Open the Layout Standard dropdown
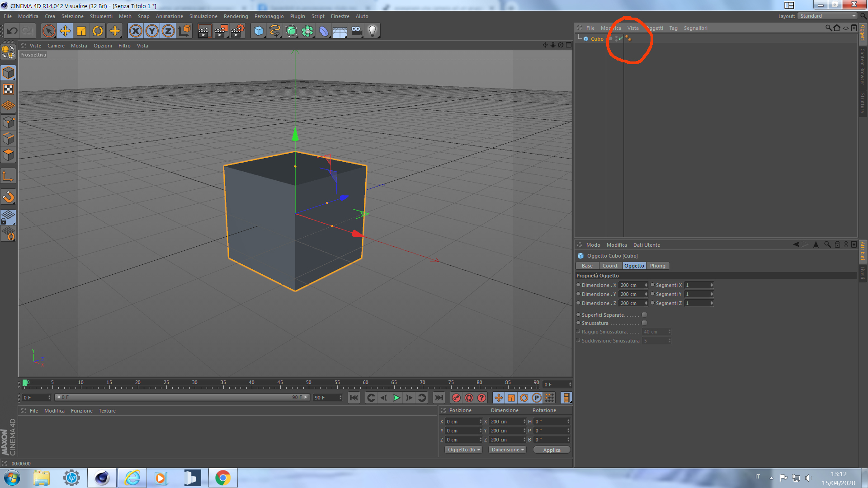 click(x=827, y=16)
